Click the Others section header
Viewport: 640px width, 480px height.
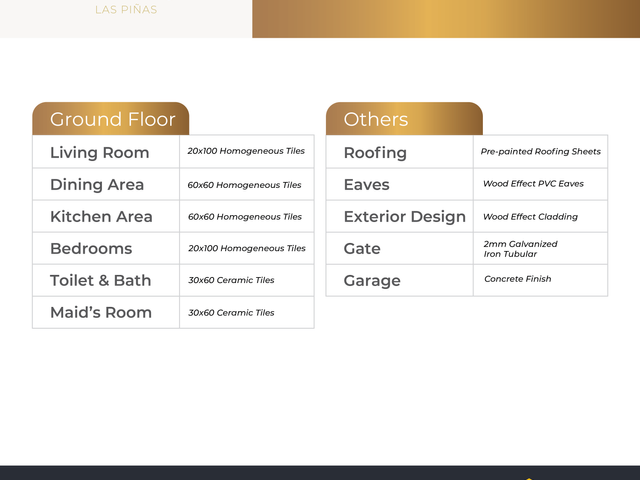pyautogui.click(x=404, y=119)
